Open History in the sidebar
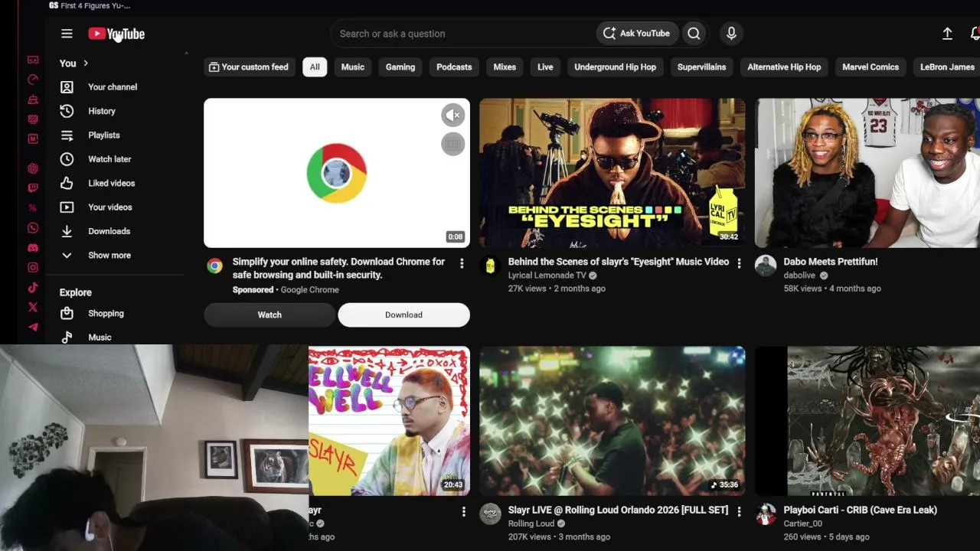The width and height of the screenshot is (980, 551). (102, 111)
